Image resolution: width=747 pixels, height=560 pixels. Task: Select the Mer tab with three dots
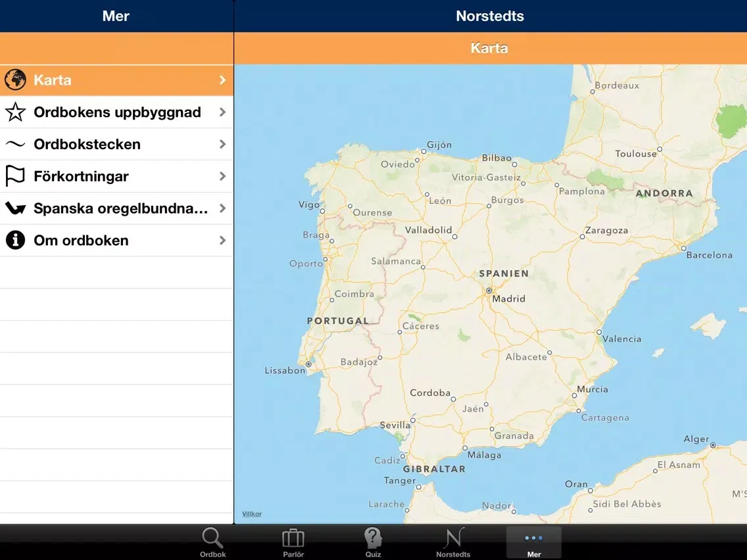click(x=533, y=543)
